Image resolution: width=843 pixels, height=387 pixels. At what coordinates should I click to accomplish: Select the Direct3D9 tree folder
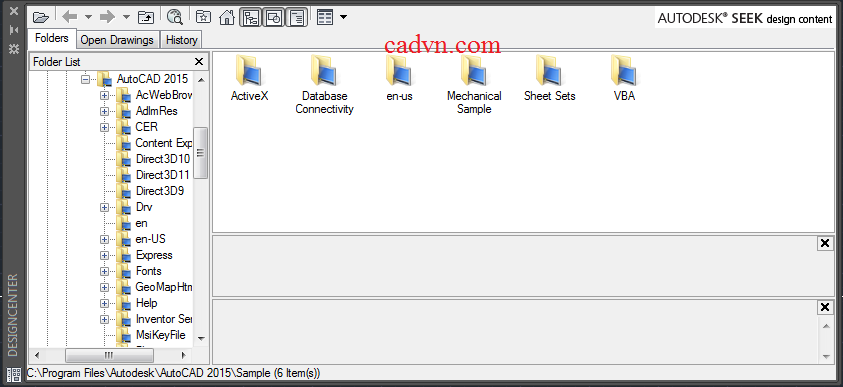(160, 191)
